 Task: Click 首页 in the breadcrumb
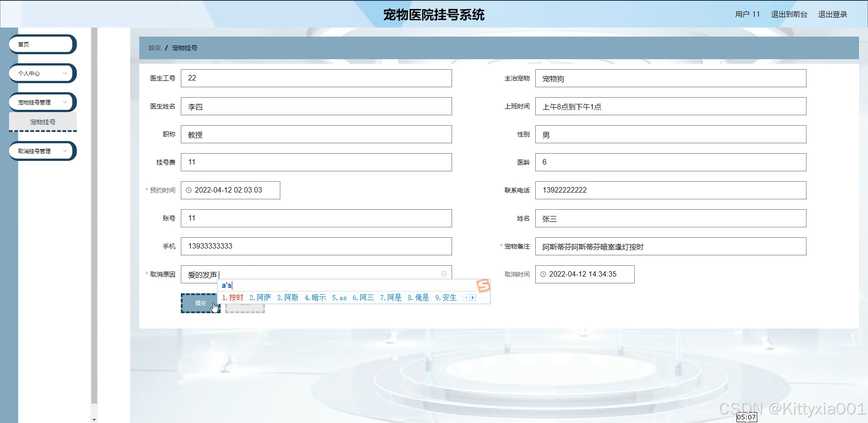[x=155, y=48]
